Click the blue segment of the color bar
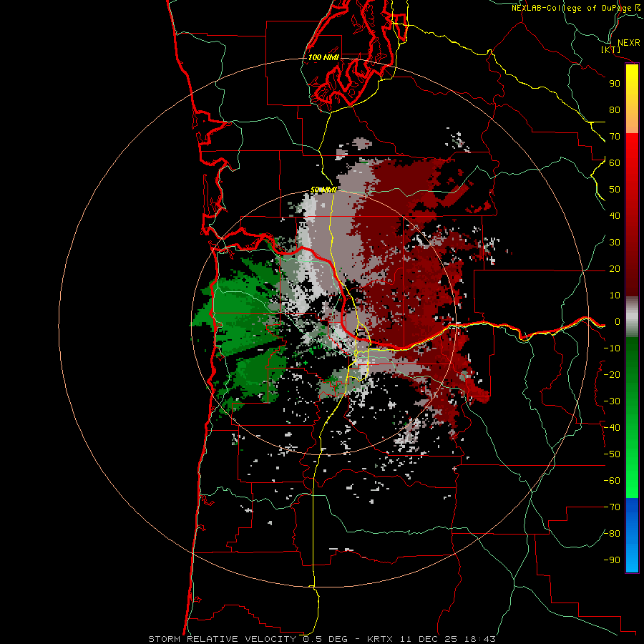This screenshot has height=644, width=644. pyautogui.click(x=632, y=535)
